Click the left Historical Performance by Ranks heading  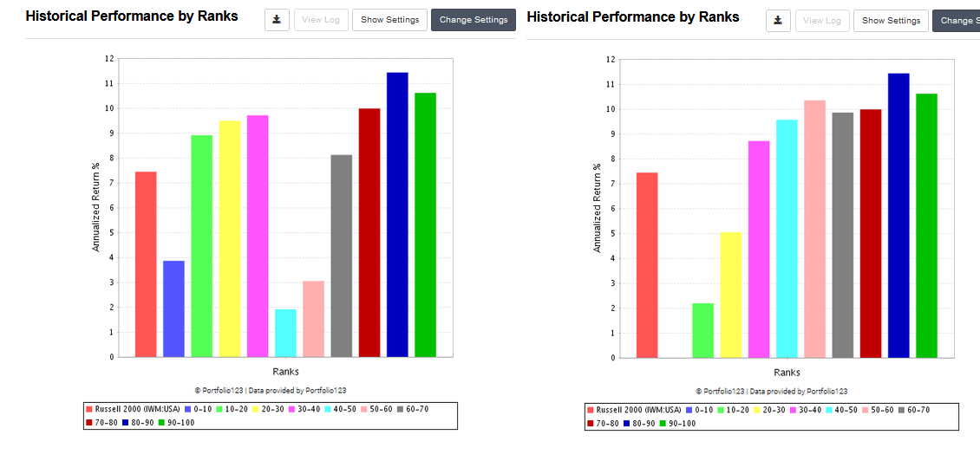(x=132, y=16)
